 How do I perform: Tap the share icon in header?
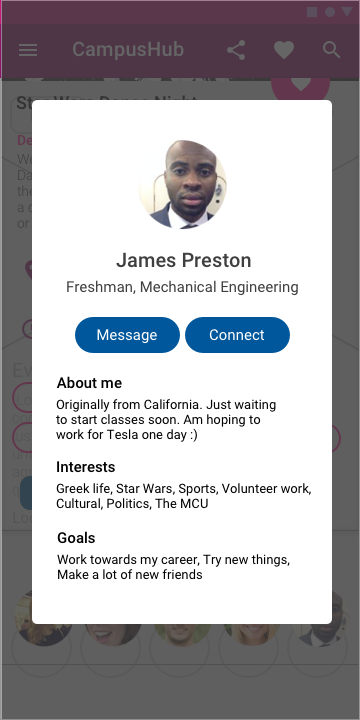click(x=236, y=50)
